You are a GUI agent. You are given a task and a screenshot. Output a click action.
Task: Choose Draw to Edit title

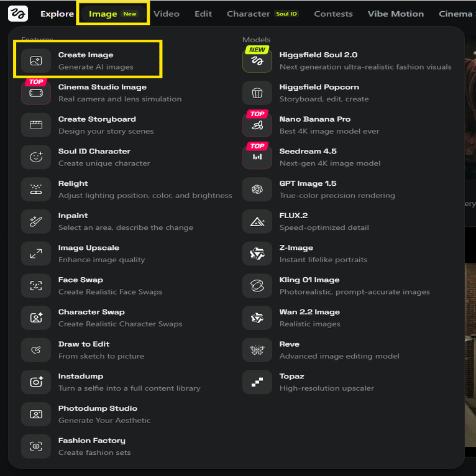click(x=84, y=344)
